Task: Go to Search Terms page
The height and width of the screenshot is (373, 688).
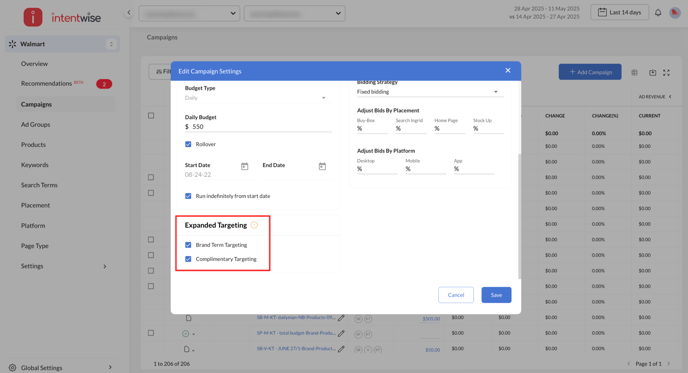Action: coord(39,185)
